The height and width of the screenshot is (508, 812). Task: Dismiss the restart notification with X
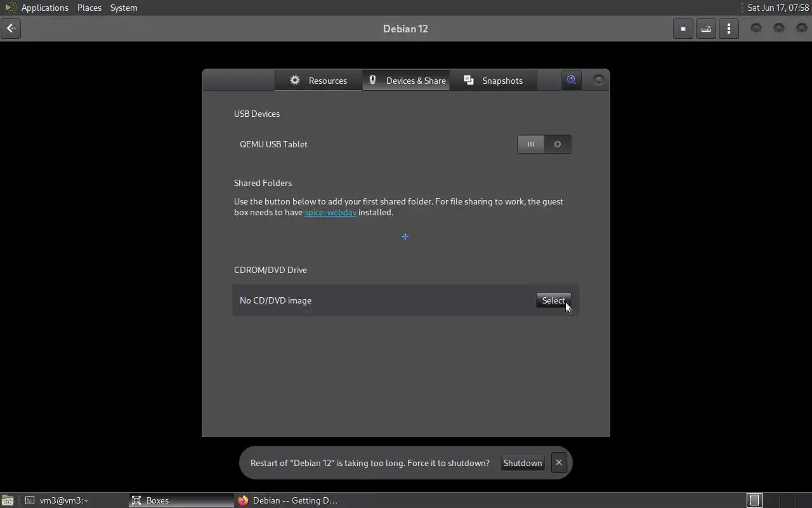558,462
